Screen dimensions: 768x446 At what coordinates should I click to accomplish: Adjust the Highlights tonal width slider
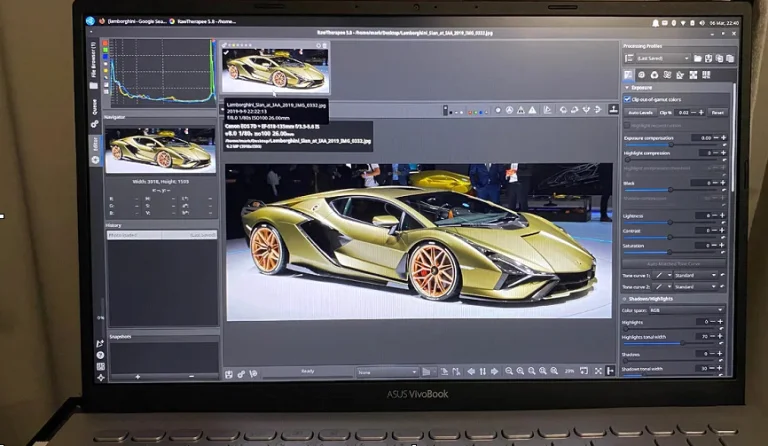tap(672, 343)
